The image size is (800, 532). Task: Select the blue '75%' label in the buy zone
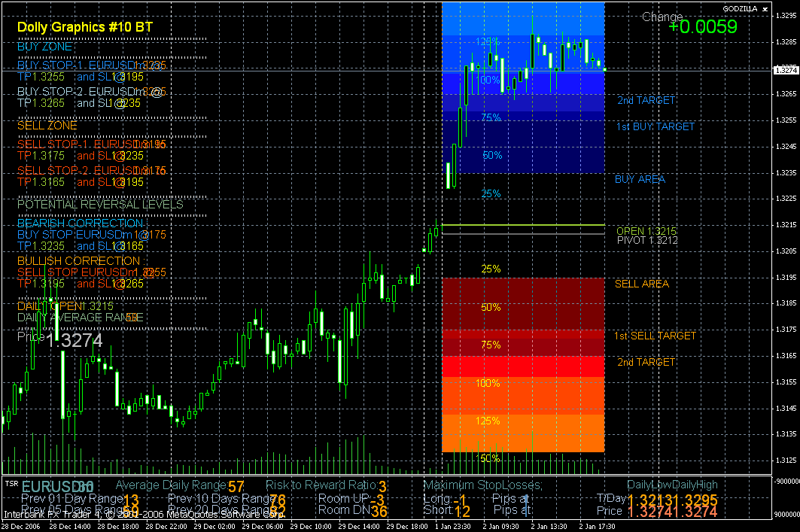491,118
